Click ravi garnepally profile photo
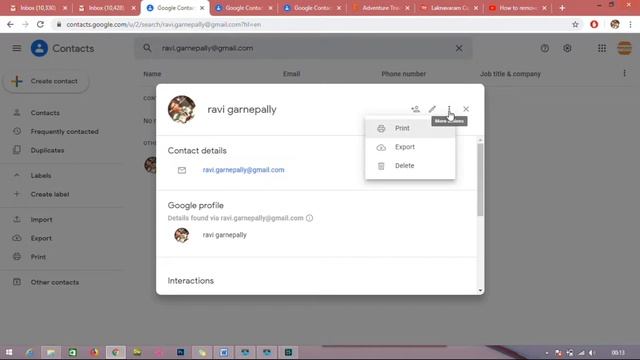Viewport: 640px width, 360px height. (182, 109)
